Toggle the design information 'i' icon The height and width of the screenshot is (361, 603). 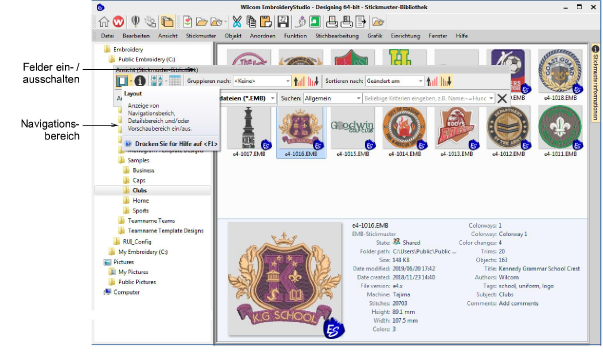[x=140, y=81]
